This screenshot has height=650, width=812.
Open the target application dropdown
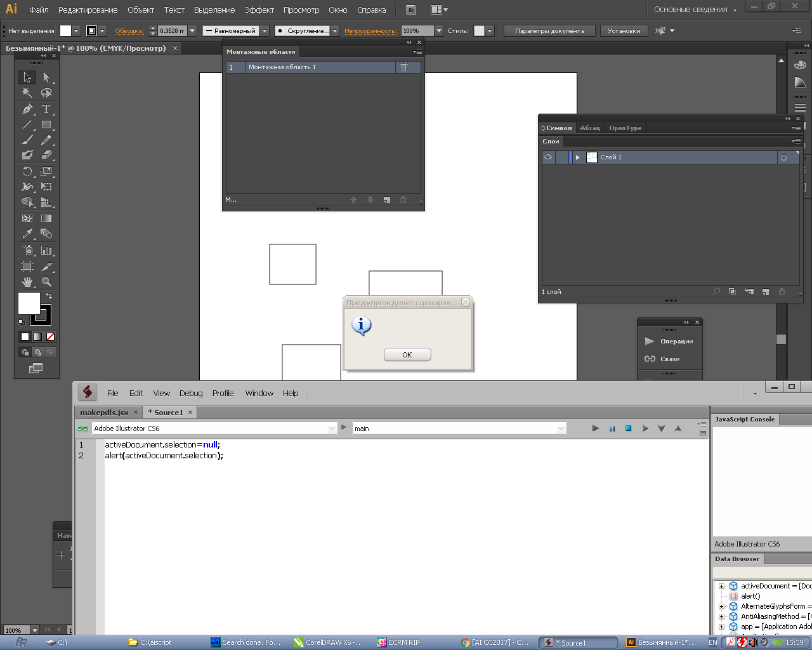click(332, 428)
